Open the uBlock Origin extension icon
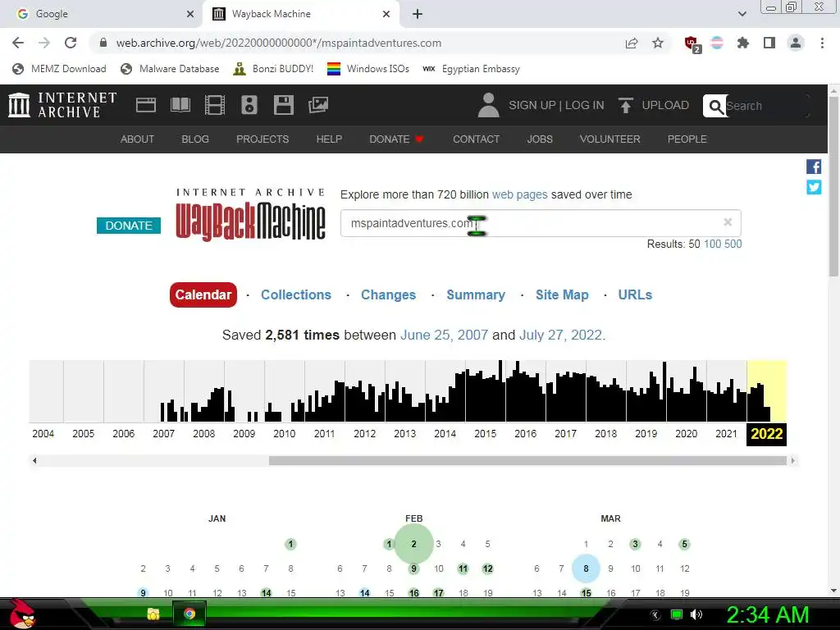 tap(692, 44)
